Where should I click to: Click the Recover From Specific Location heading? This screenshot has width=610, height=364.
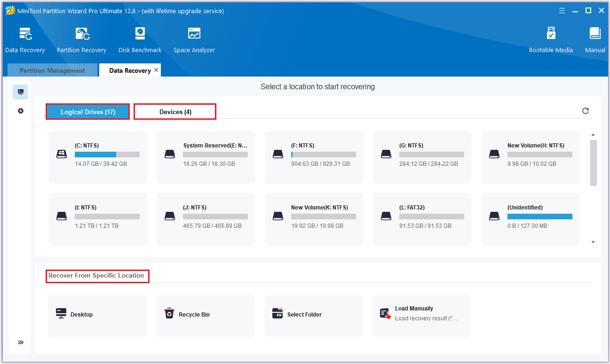click(96, 276)
